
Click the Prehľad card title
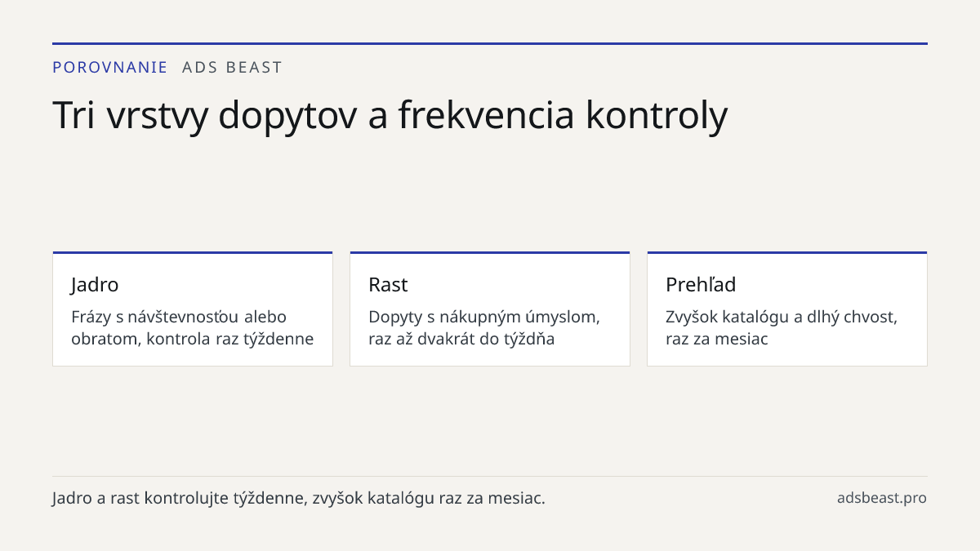point(701,285)
